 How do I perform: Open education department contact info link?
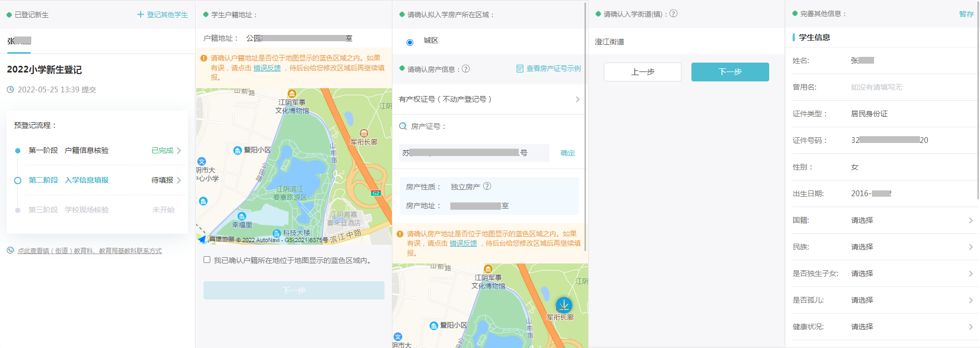click(x=90, y=251)
